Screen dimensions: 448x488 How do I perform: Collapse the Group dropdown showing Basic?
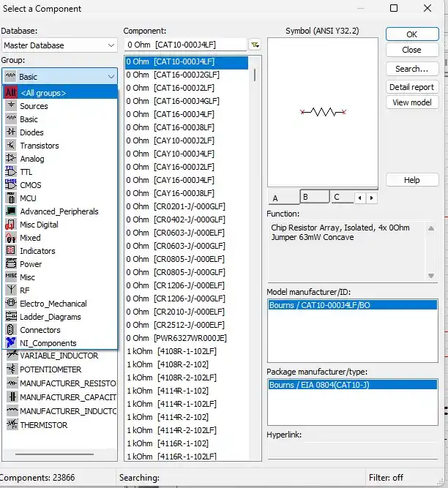[x=59, y=76]
